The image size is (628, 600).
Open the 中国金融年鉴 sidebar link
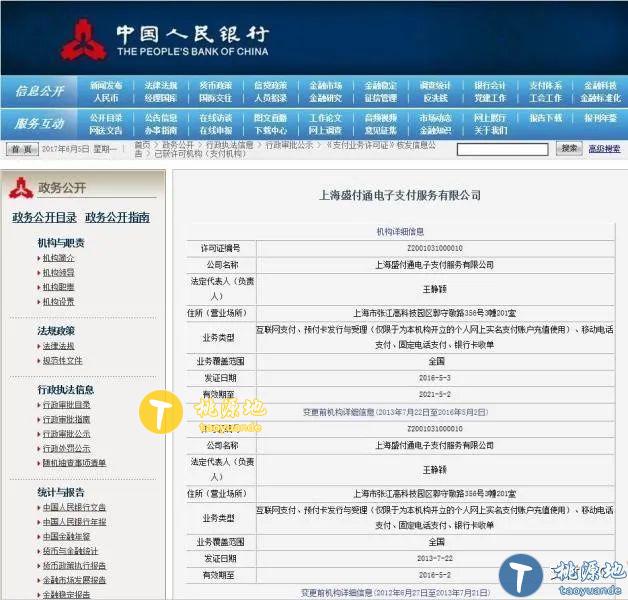coord(66,536)
